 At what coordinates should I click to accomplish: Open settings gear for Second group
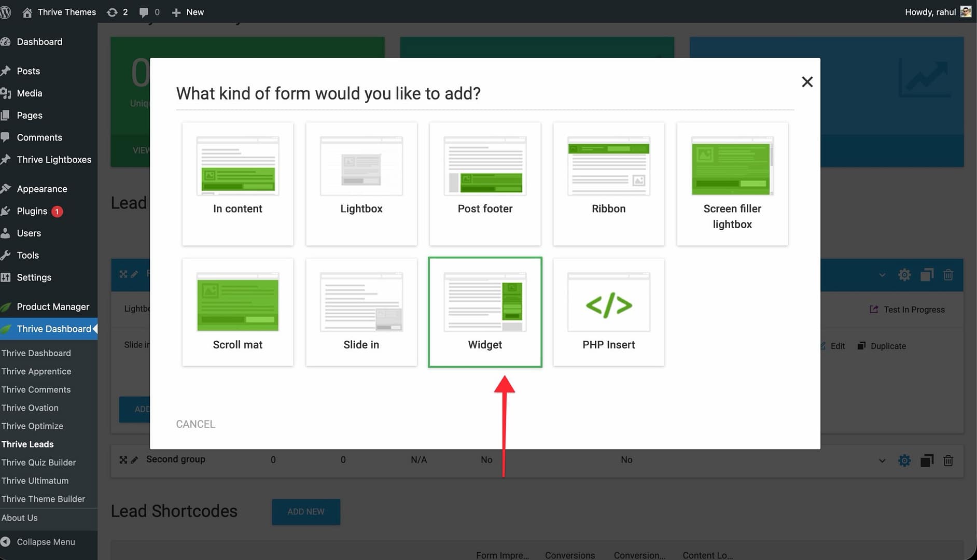pos(904,460)
